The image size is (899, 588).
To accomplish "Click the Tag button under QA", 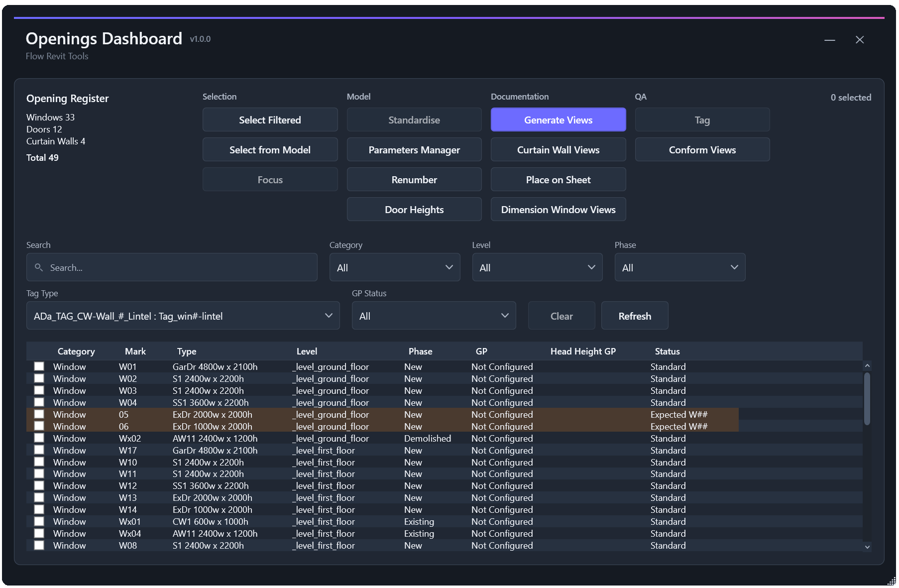I will point(702,119).
